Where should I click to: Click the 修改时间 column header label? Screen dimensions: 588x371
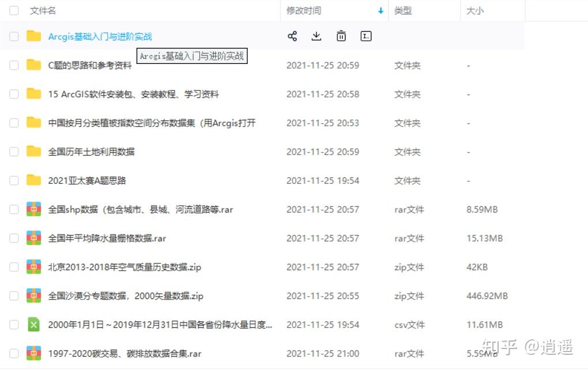pyautogui.click(x=304, y=11)
